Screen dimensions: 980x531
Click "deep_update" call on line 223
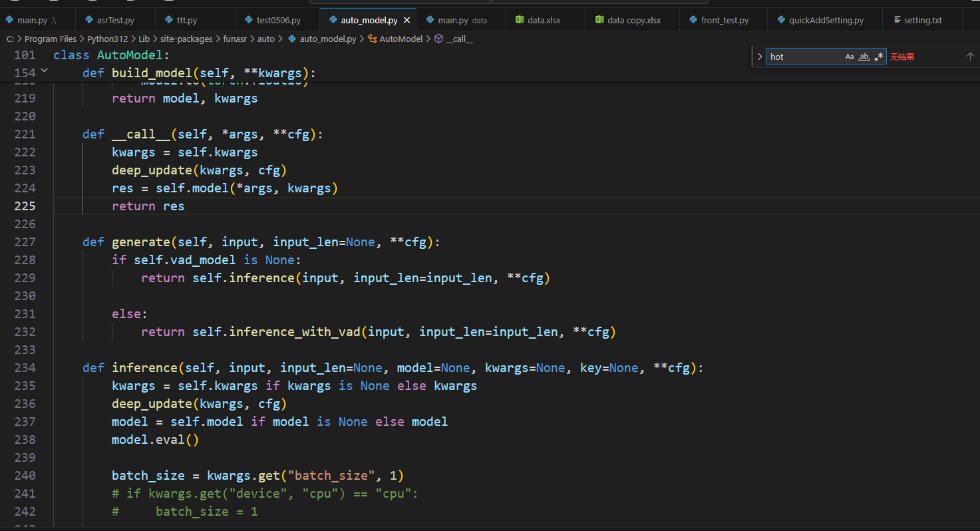[x=152, y=170]
